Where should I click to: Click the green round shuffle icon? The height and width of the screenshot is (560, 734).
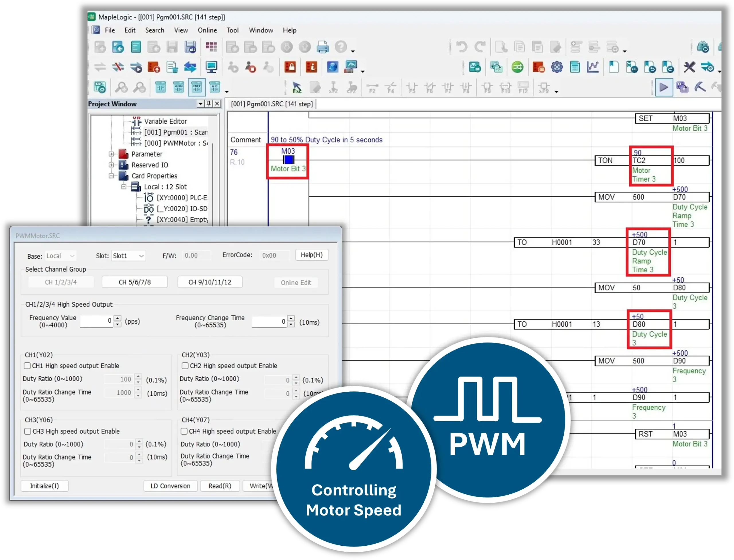[517, 67]
